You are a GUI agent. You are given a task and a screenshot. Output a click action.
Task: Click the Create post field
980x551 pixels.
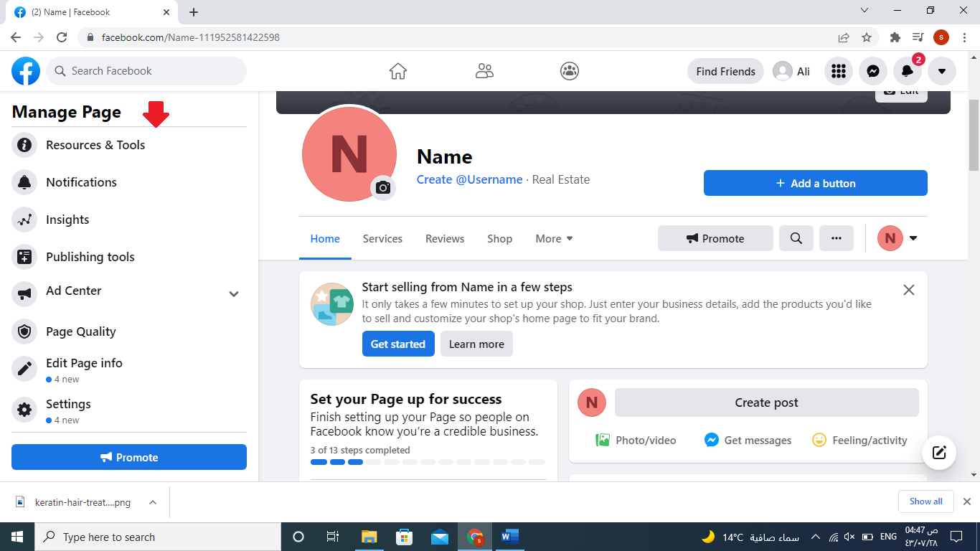[x=766, y=402]
